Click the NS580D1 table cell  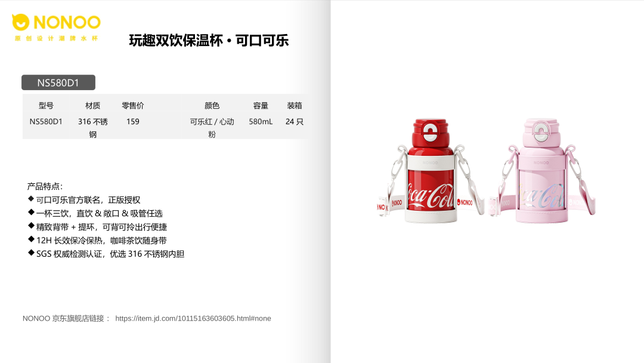46,122
